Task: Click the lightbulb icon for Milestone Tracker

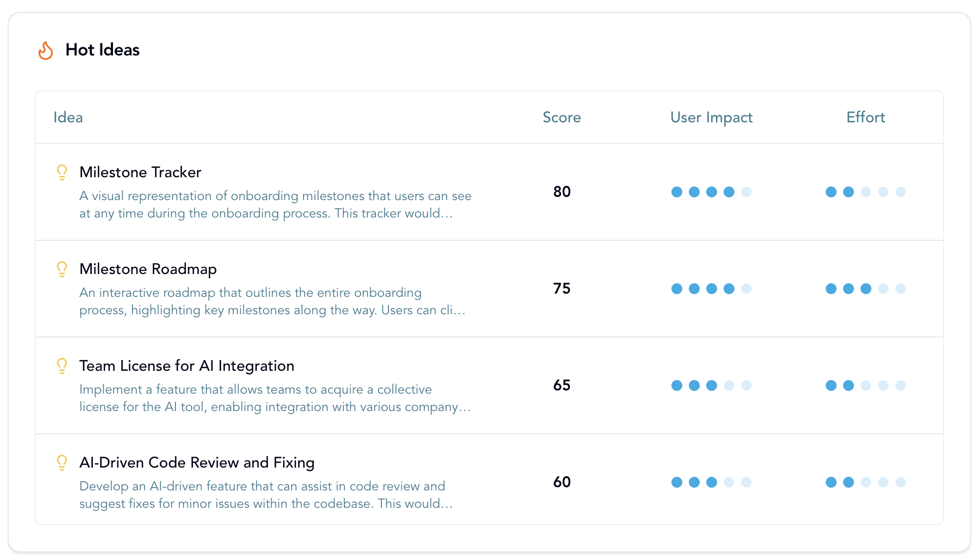Action: coord(62,172)
